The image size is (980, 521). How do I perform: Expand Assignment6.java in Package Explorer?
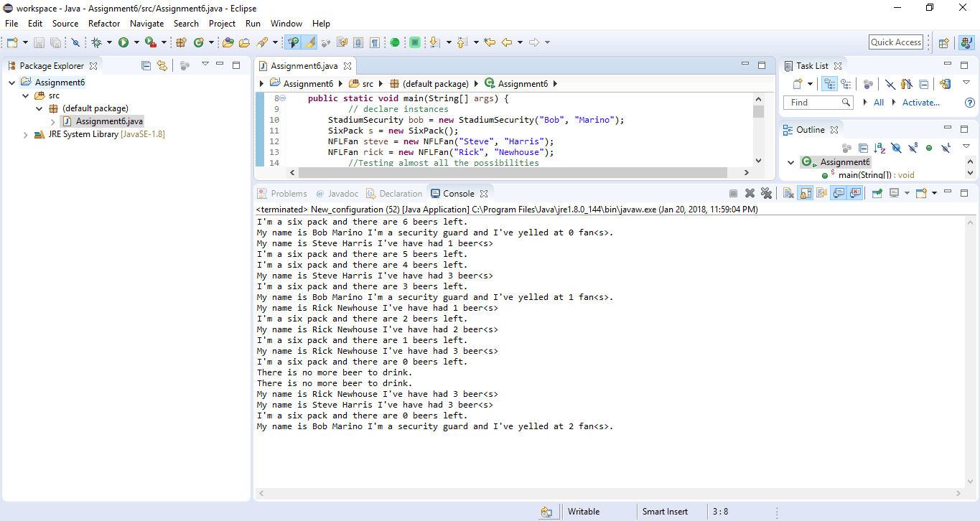[53, 121]
